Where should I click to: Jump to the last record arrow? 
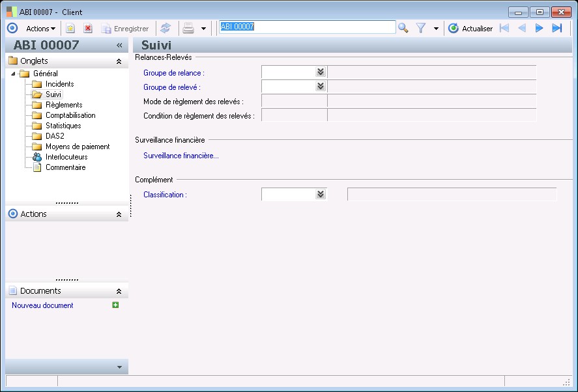pyautogui.click(x=556, y=28)
